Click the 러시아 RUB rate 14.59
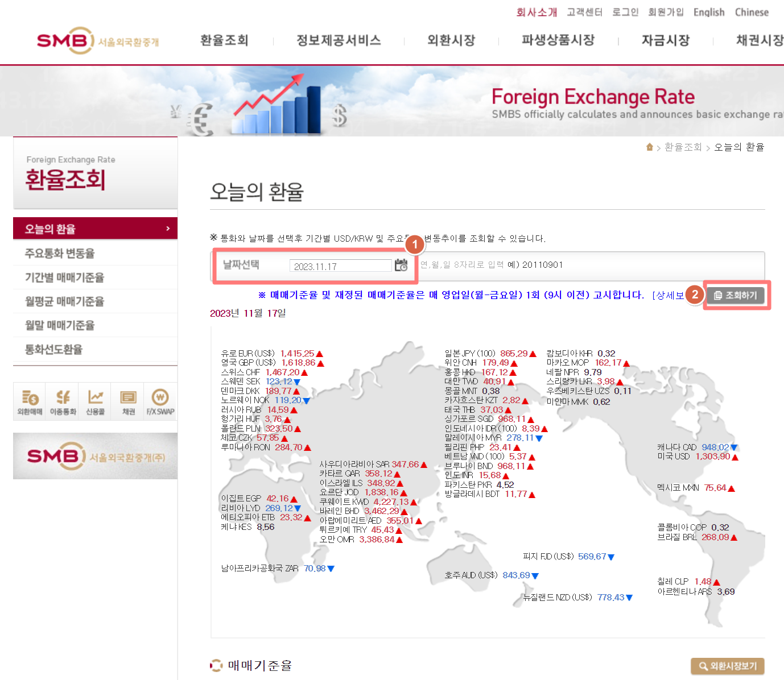The image size is (784, 680). (x=278, y=410)
